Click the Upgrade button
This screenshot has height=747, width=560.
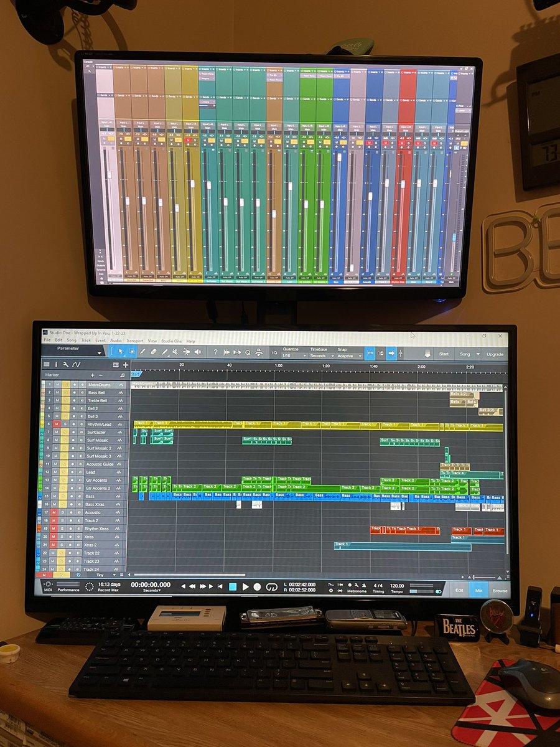point(495,354)
